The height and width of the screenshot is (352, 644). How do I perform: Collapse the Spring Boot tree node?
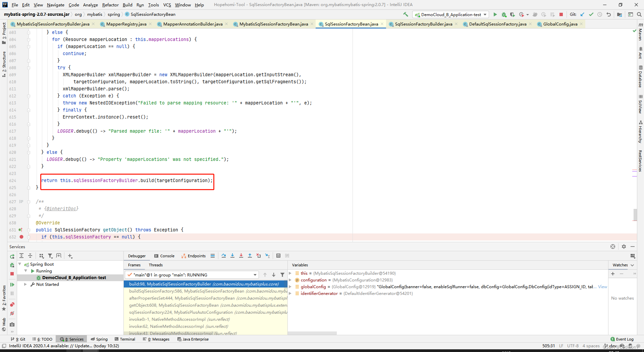20,264
